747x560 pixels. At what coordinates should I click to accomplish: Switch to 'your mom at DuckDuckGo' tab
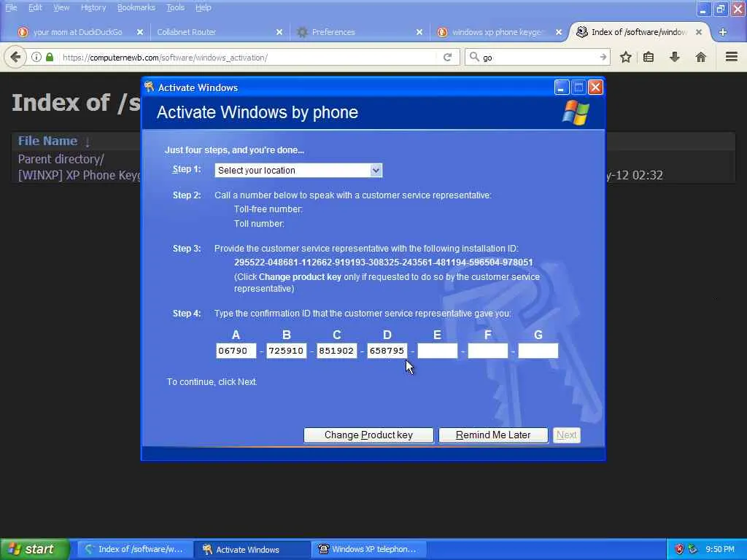[x=77, y=32]
